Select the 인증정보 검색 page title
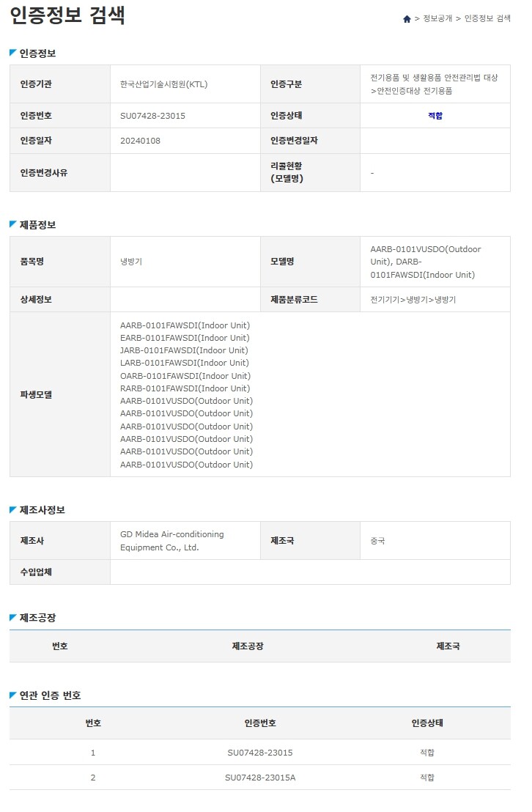532x812 pixels. [67, 15]
